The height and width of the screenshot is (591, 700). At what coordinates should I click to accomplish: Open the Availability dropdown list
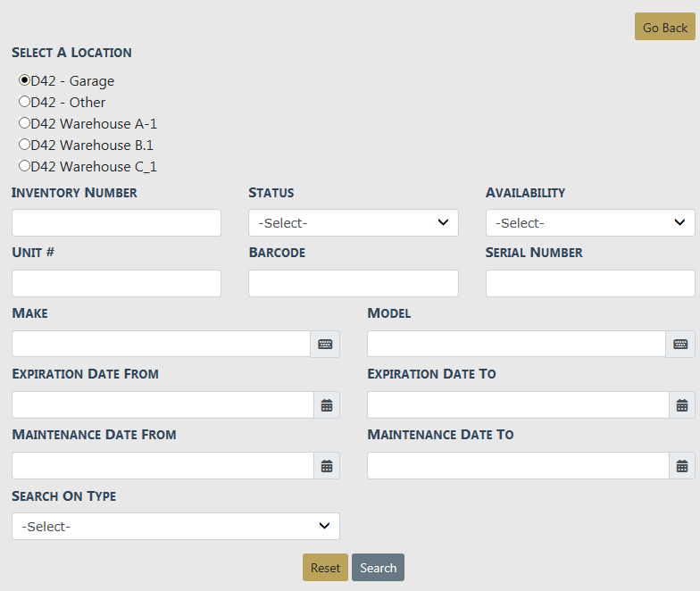(590, 223)
